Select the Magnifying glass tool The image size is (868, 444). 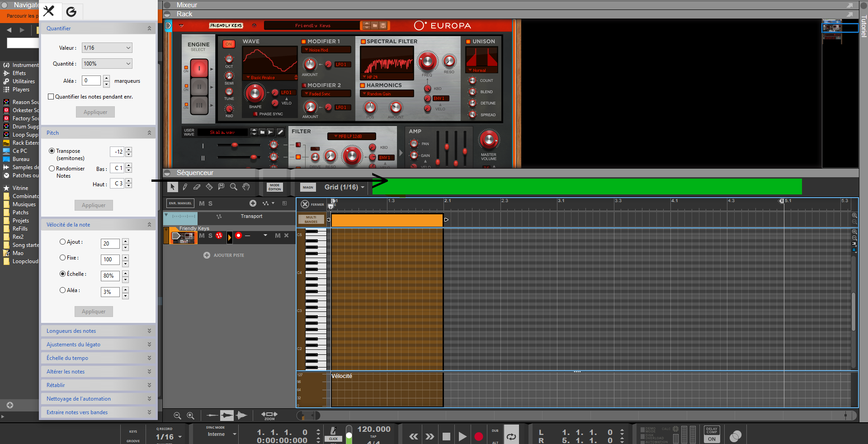(233, 187)
